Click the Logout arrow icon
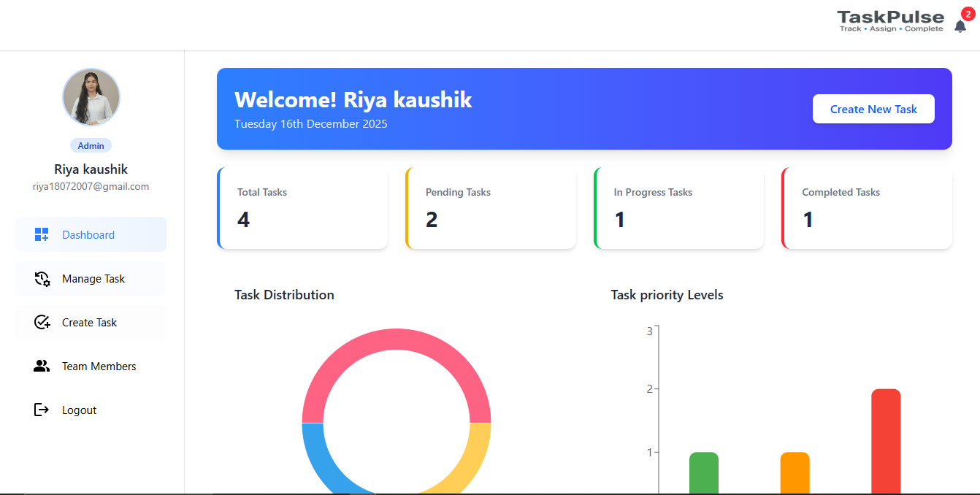This screenshot has height=495, width=980. (x=42, y=410)
